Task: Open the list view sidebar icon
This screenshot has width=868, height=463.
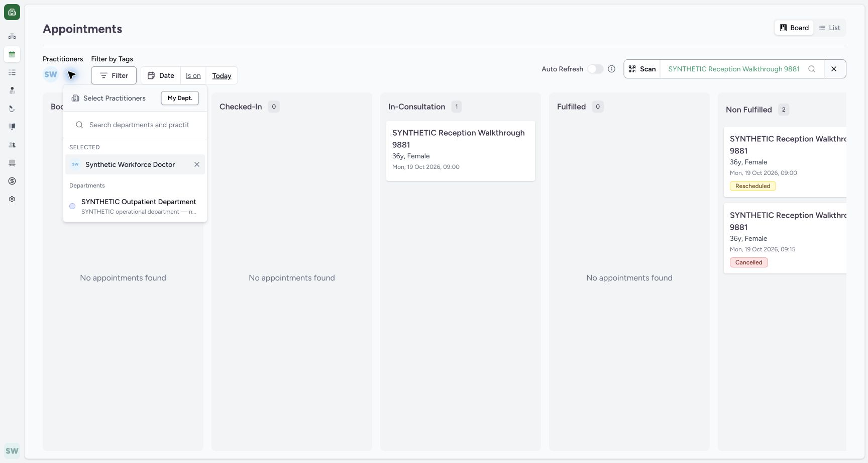Action: click(12, 72)
